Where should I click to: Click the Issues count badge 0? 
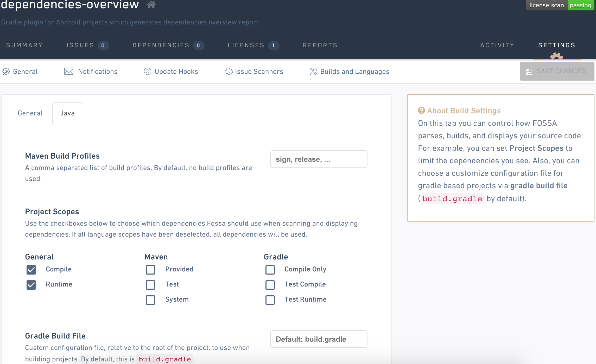point(103,46)
